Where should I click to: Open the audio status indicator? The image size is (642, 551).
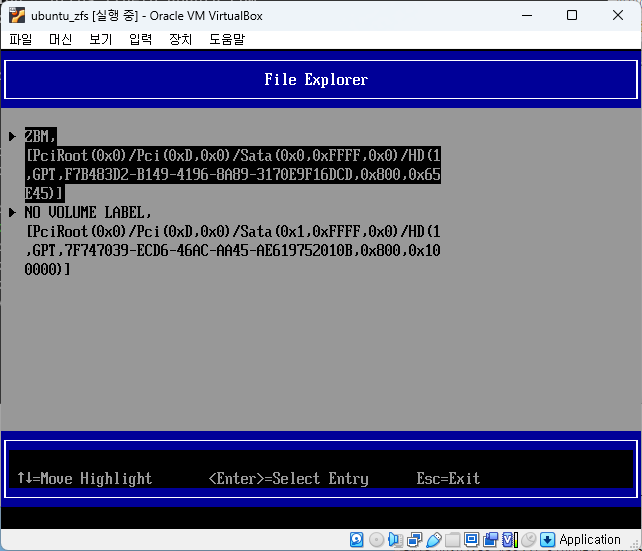395,540
